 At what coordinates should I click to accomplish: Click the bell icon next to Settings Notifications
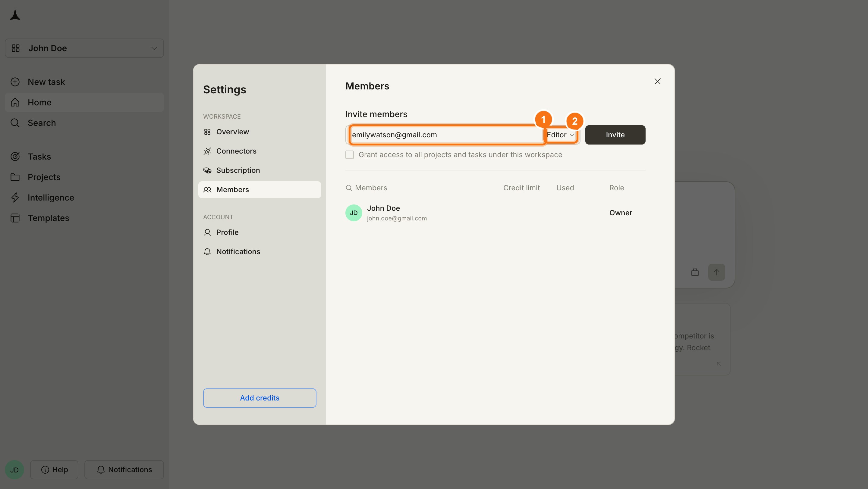[x=207, y=252]
